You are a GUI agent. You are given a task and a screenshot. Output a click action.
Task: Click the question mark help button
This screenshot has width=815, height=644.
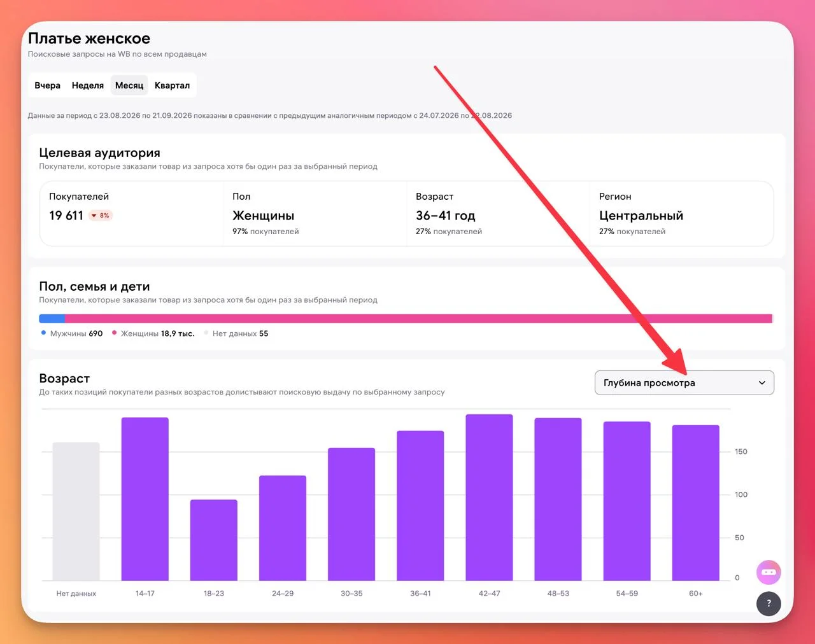[x=769, y=603]
